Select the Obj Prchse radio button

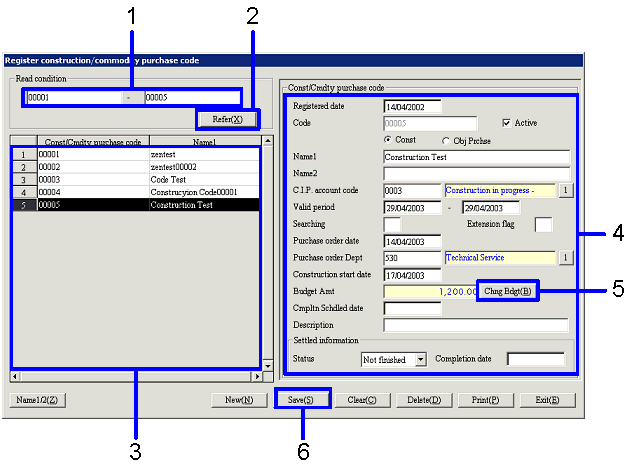[445, 140]
